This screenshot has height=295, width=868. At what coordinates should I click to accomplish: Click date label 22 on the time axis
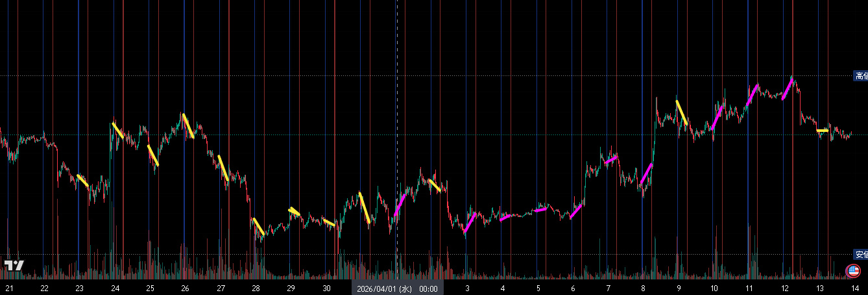pyautogui.click(x=44, y=289)
